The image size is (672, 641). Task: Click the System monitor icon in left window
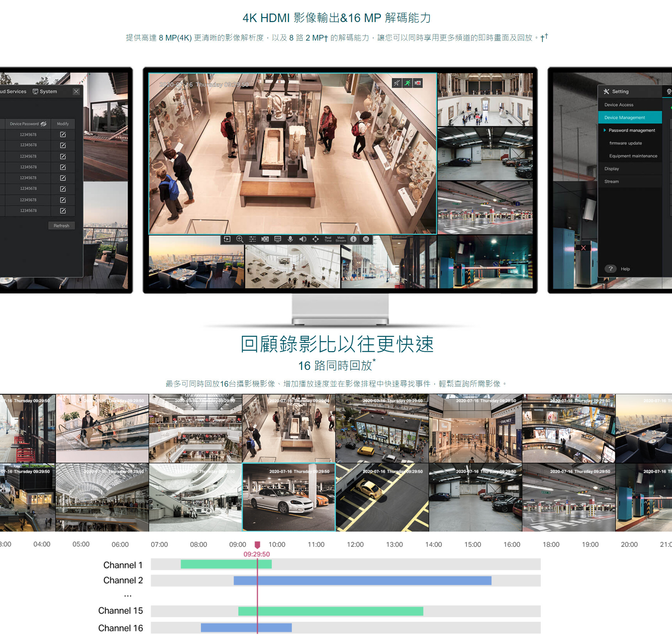click(x=35, y=91)
